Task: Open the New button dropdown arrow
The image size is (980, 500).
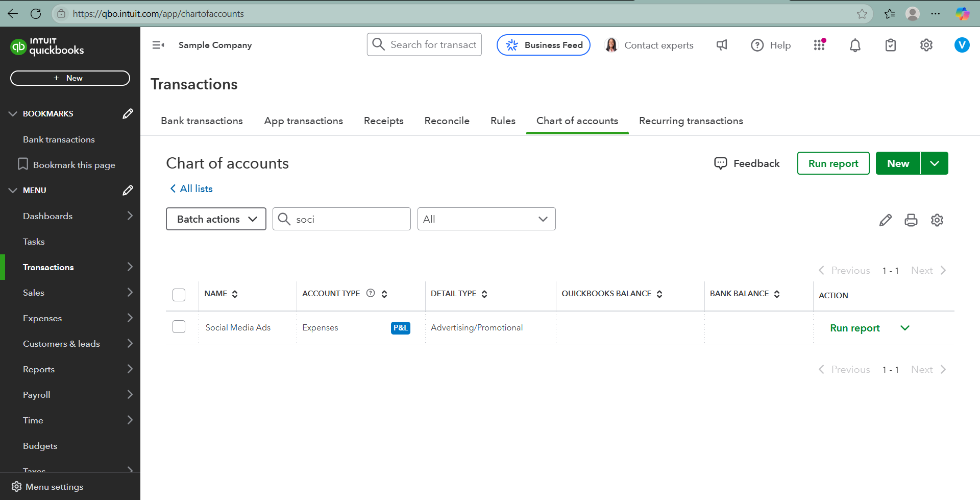Action: point(935,163)
